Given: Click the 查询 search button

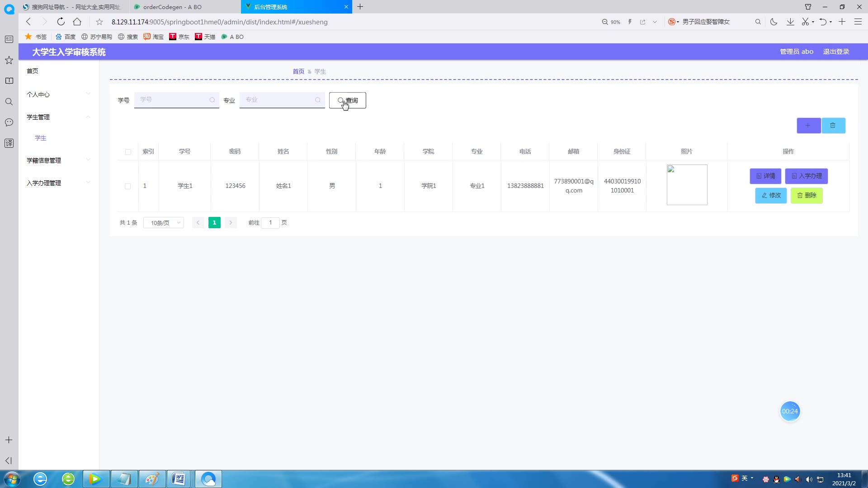Looking at the screenshot, I should [x=347, y=100].
